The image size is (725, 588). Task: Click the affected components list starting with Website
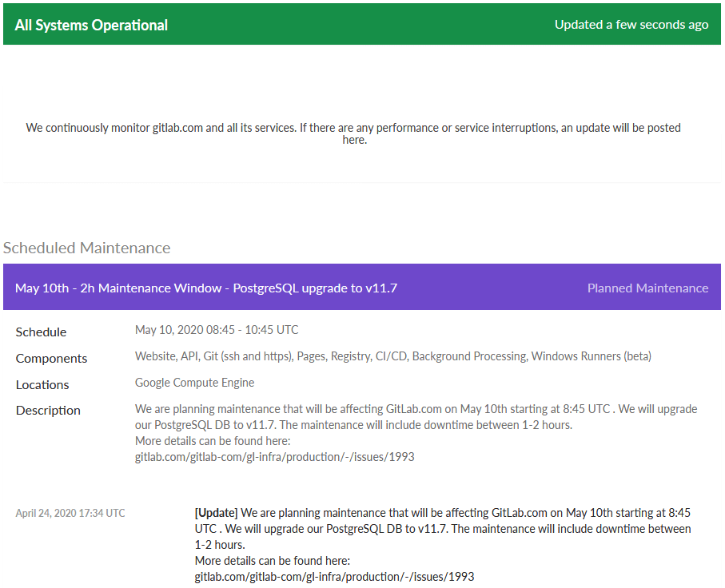392,356
